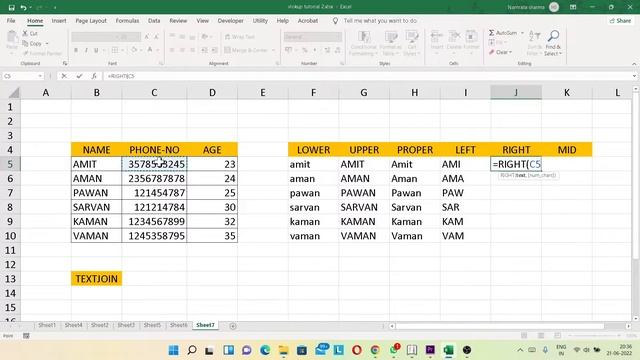
Task: Click cell with PHONE-NO header
Action: [154, 150]
